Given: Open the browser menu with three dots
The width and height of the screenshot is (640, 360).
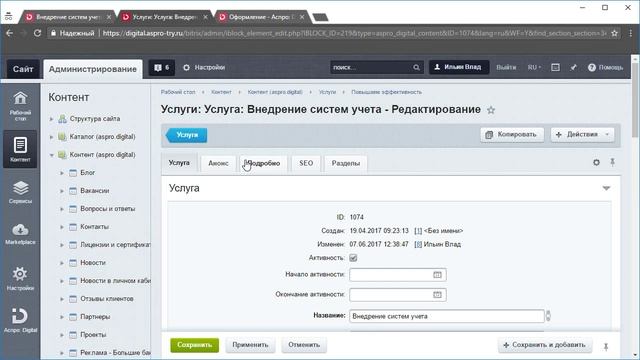Looking at the screenshot, I should [x=631, y=33].
